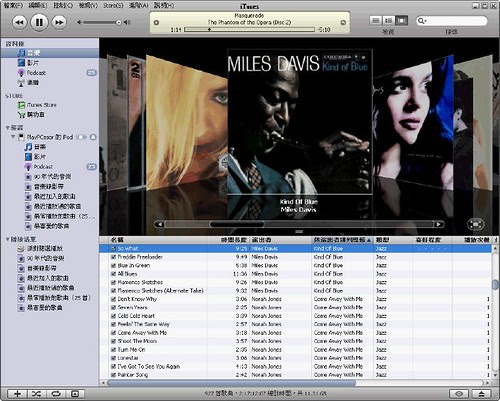Collapse the PlayPCesor iPod tree
Viewport: 500px width, 401px height.
(13, 137)
